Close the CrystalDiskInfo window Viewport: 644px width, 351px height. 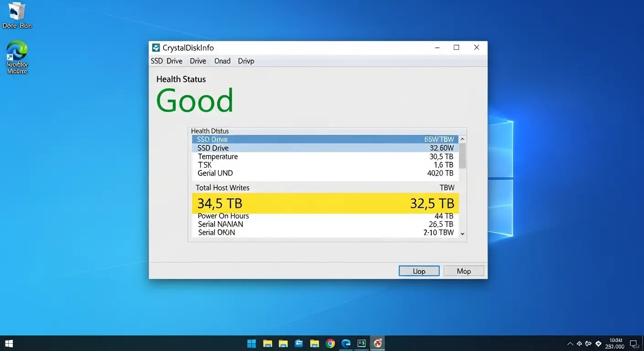(477, 48)
